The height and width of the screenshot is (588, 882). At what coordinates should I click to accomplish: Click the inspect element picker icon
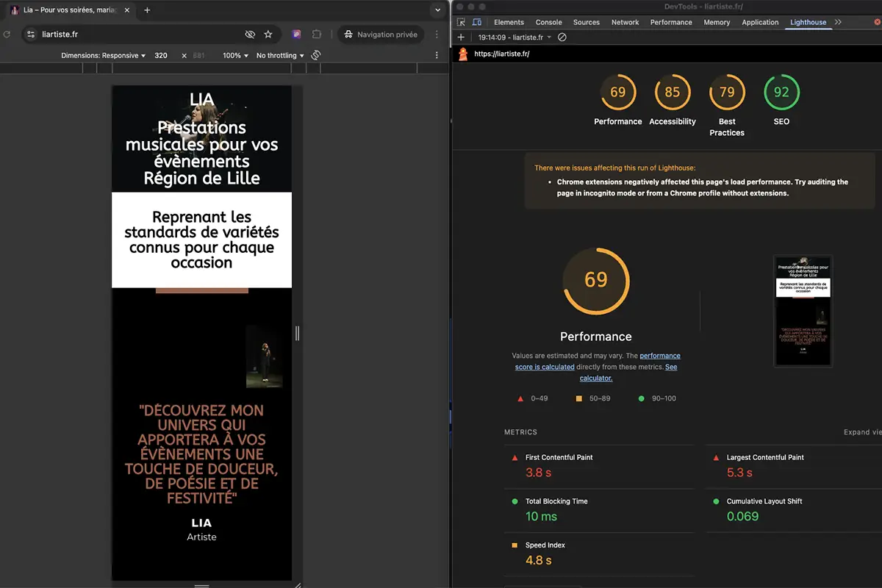tap(461, 22)
